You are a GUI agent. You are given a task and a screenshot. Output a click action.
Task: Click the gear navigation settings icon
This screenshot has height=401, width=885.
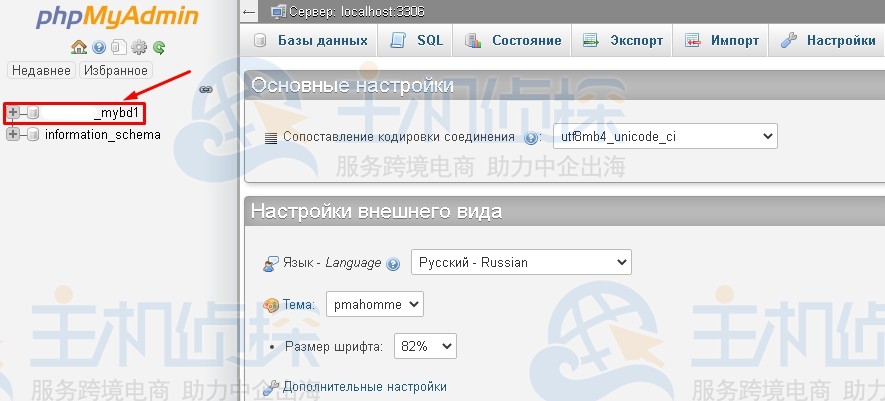(x=139, y=47)
